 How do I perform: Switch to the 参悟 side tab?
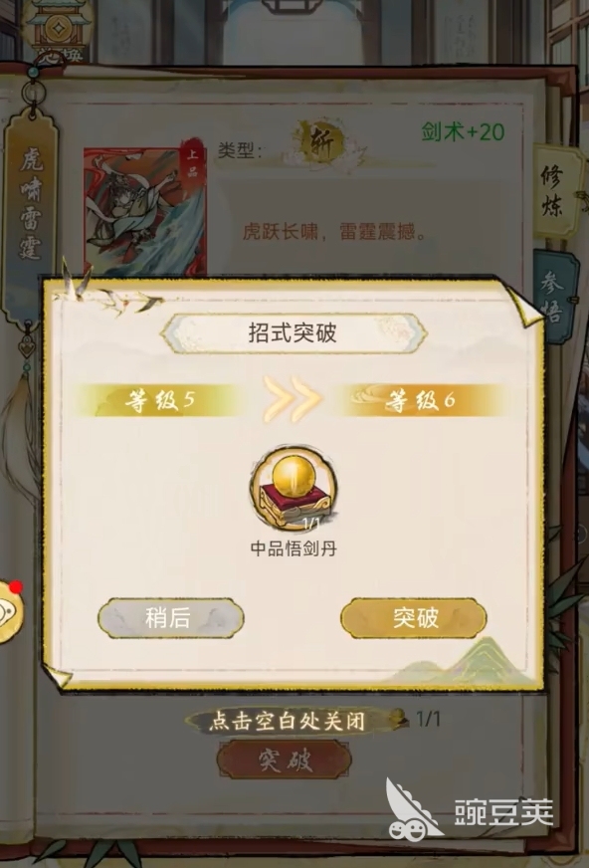[555, 297]
